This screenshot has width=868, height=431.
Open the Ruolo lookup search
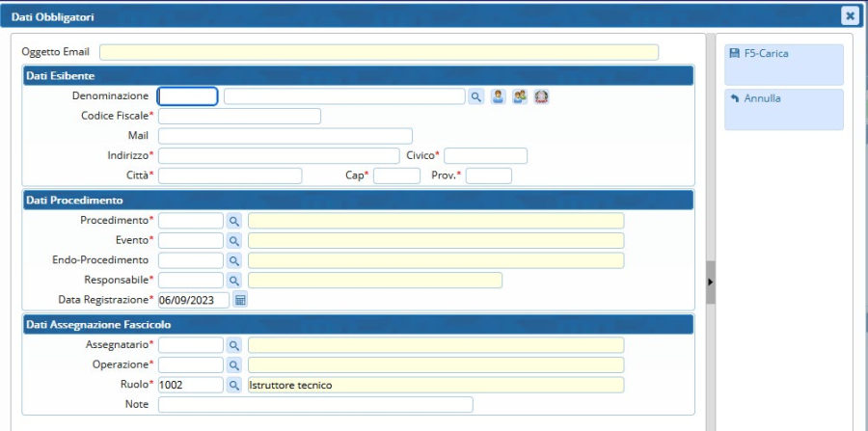[234, 385]
